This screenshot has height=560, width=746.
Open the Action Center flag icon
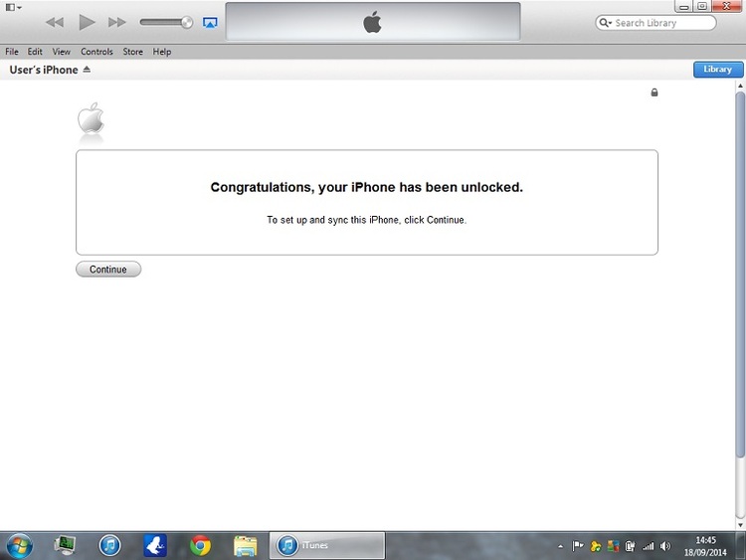pyautogui.click(x=577, y=546)
